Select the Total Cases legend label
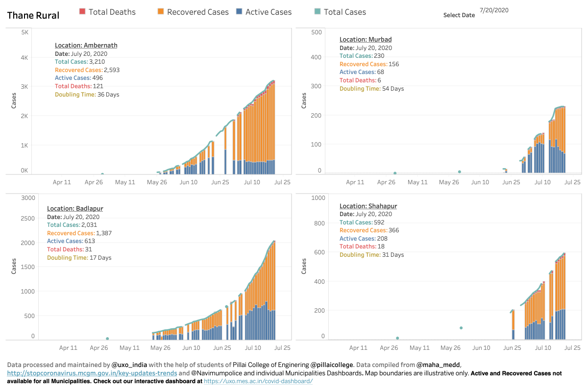The height and width of the screenshot is (392, 588). tap(345, 12)
